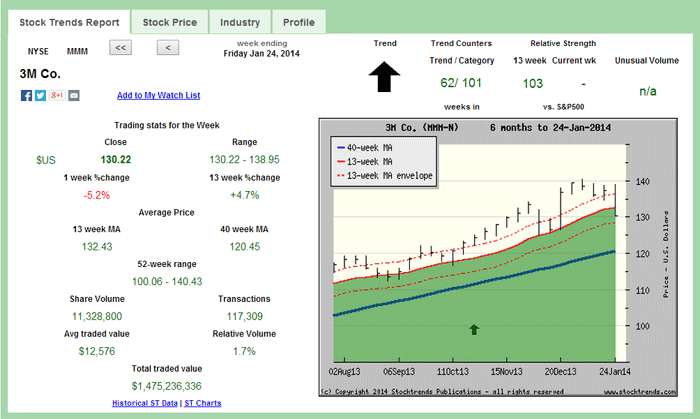Share by email envelope icon
Screen dimensions: 700x419
pos(74,95)
